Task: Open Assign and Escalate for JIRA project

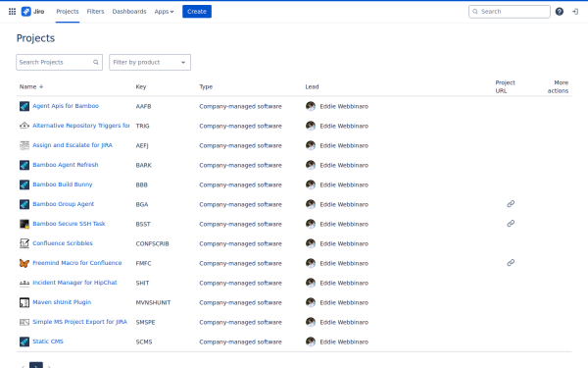Action: click(73, 145)
